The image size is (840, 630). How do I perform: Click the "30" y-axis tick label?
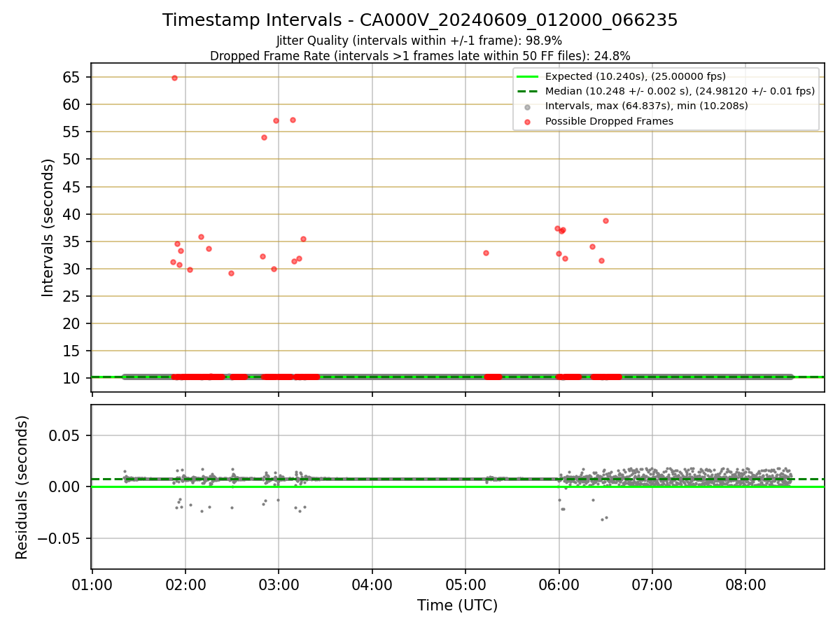pyautogui.click(x=73, y=269)
